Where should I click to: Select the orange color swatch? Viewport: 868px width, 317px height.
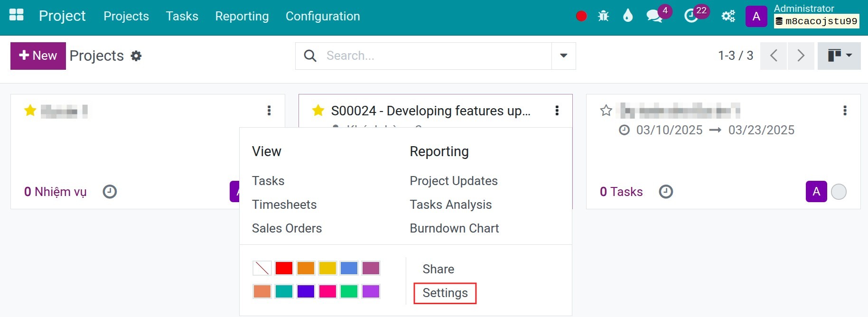point(306,268)
